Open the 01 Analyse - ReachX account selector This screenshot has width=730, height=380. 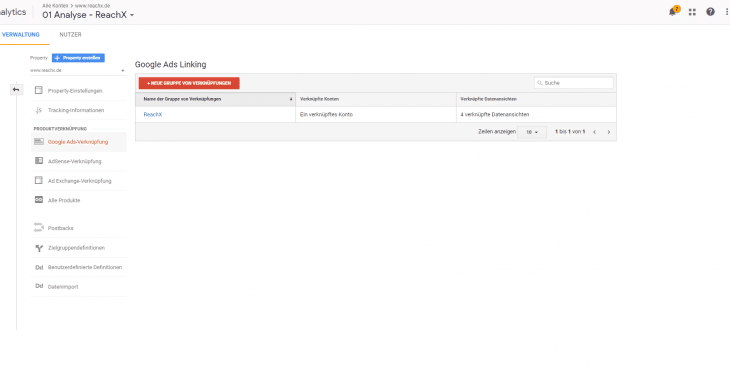coord(88,15)
